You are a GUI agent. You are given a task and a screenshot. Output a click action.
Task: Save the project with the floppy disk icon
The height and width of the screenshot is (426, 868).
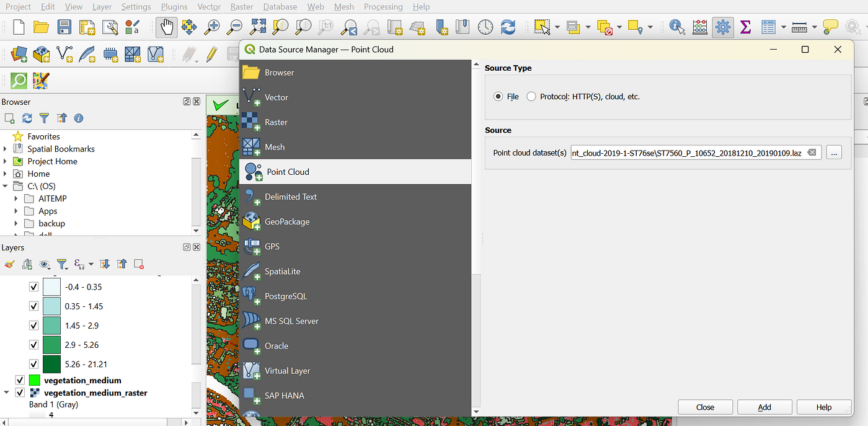pos(64,27)
